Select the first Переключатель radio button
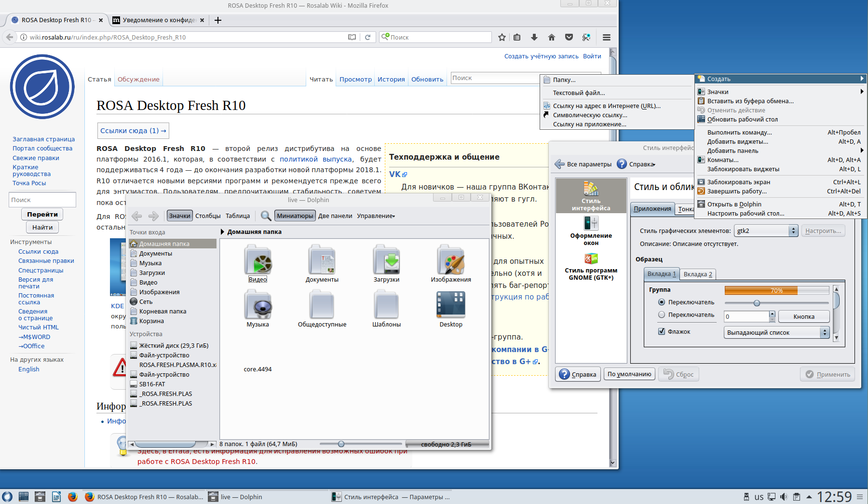 click(662, 302)
